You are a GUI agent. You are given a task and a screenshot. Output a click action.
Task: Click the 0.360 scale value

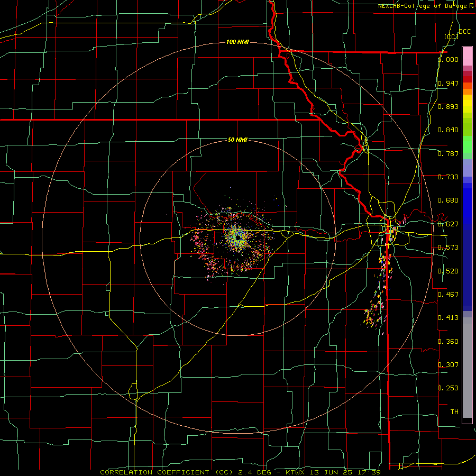click(x=448, y=342)
